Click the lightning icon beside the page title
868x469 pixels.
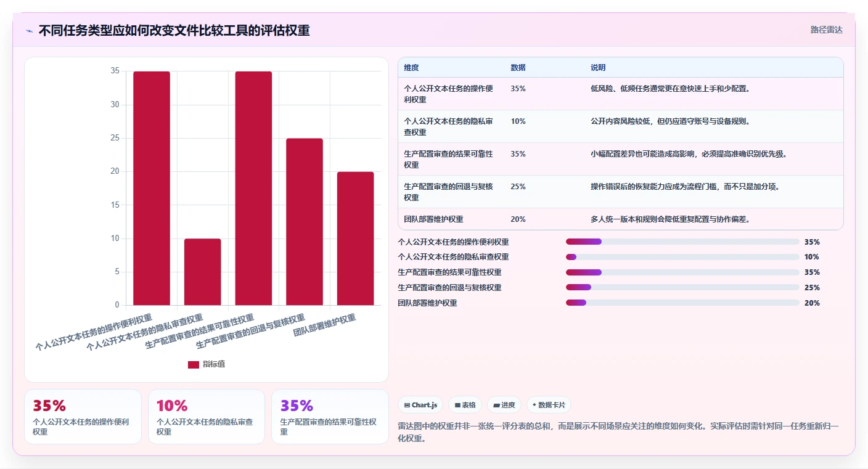tap(29, 31)
